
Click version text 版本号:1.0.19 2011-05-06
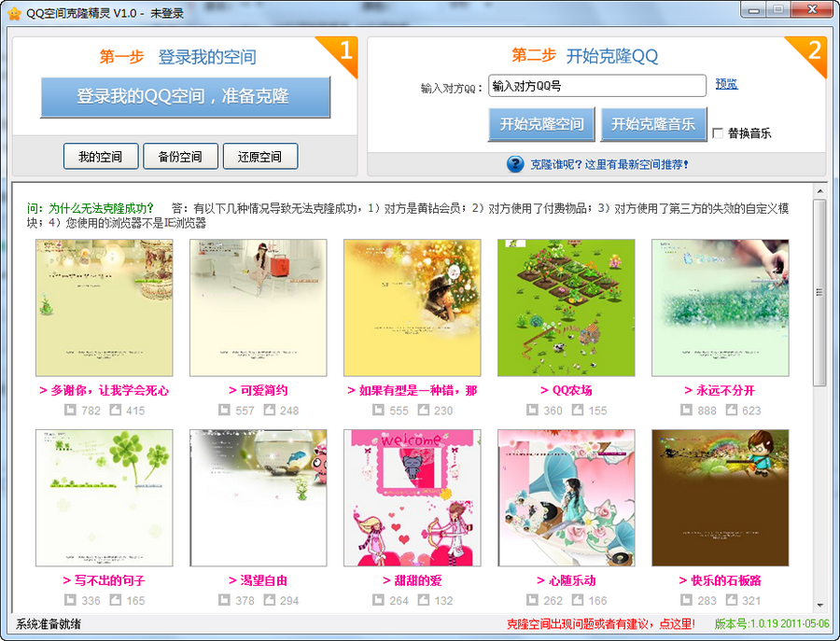[x=772, y=624]
